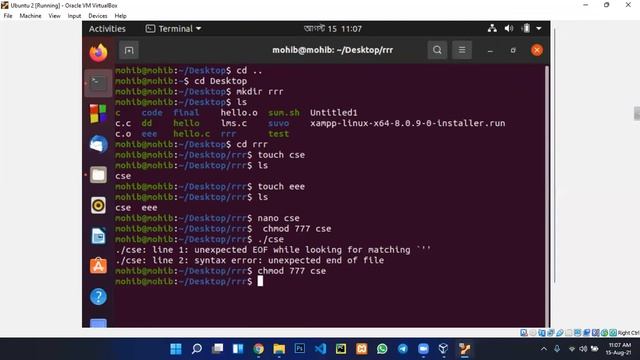Open VirtualBox Devices menu
The image size is (640, 360).
tap(98, 16)
